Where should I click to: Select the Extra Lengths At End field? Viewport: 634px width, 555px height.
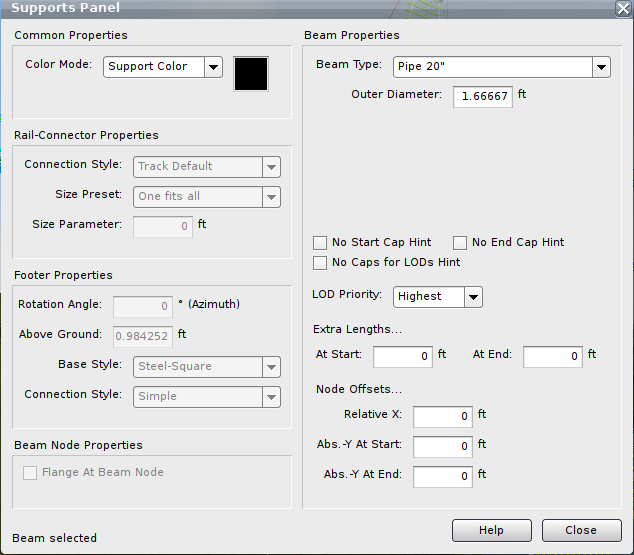coord(553,356)
